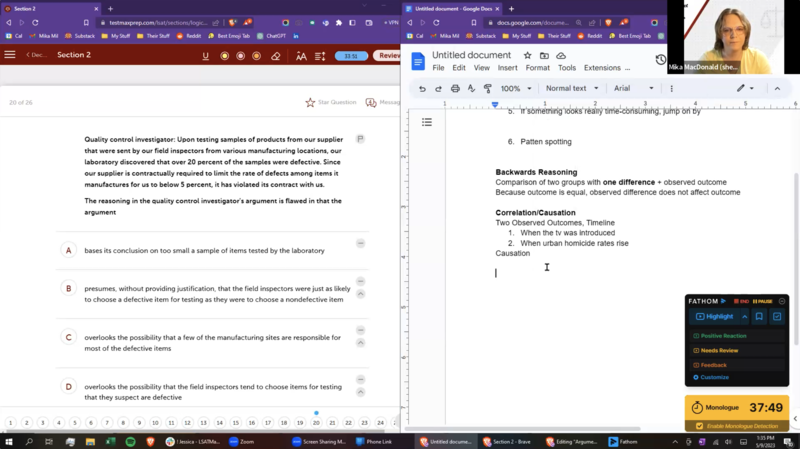Open the Arial font dropdown
Viewport: 800px width, 449px height.
(633, 88)
